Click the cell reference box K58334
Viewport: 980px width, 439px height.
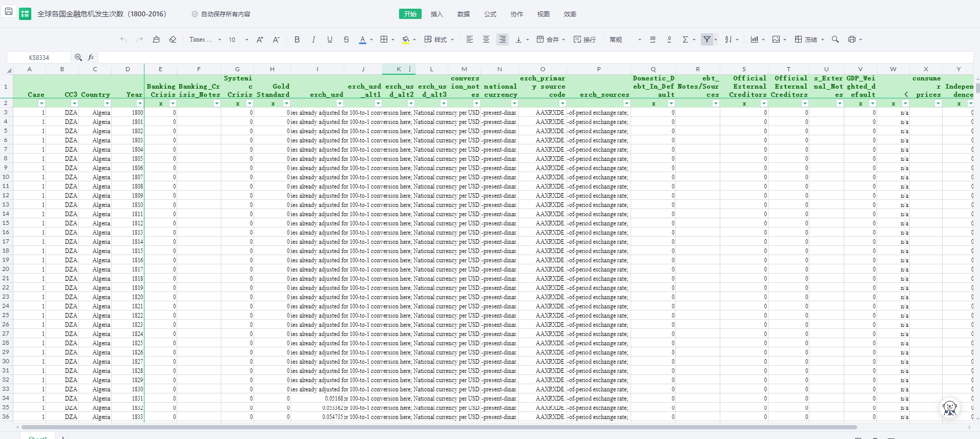39,57
